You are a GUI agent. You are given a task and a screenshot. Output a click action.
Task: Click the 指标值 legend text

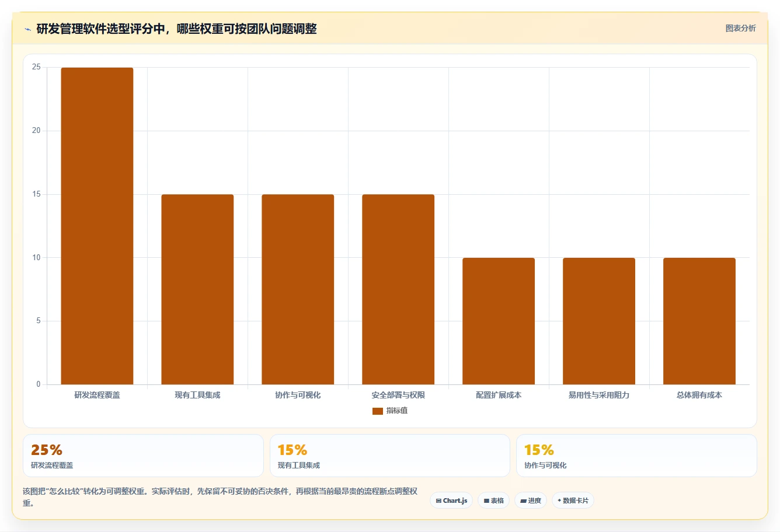pyautogui.click(x=397, y=411)
